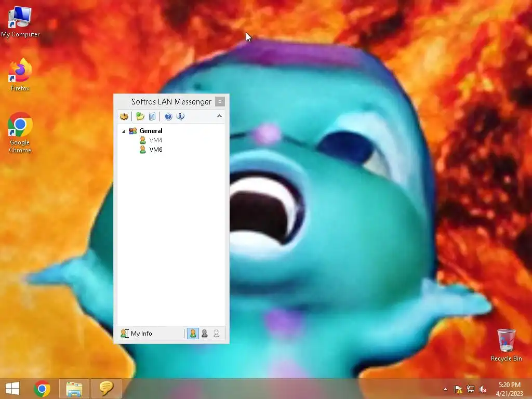
Task: Open the received files folder icon
Action: tap(140, 116)
